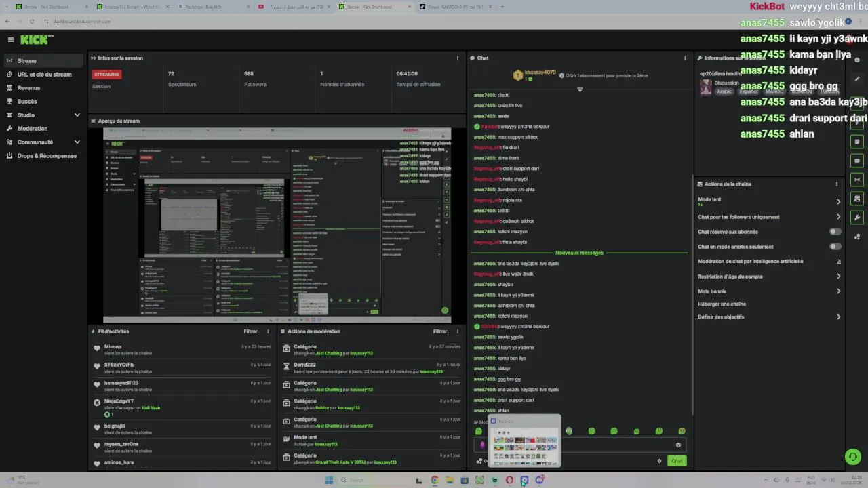
Task: Toggle Chat en mode emotes seulement
Action: click(x=835, y=247)
